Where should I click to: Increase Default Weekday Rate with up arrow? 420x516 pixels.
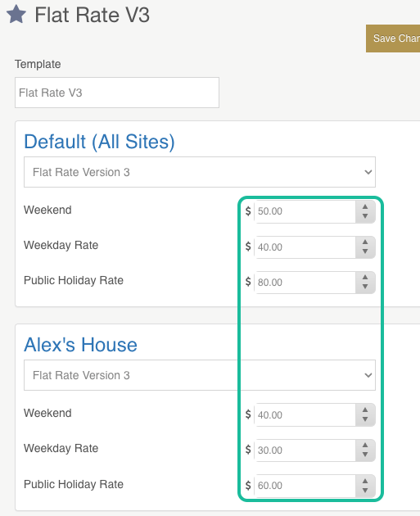(365, 242)
